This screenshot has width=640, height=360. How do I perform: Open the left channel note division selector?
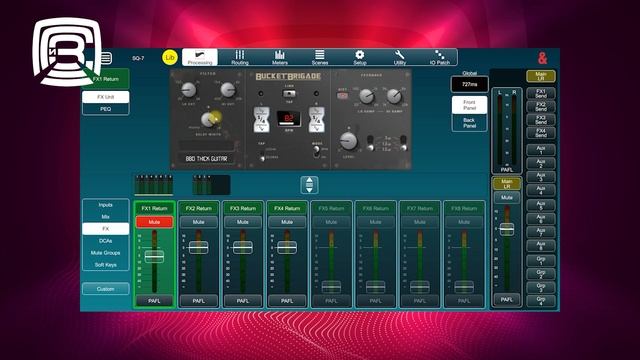coord(261,120)
